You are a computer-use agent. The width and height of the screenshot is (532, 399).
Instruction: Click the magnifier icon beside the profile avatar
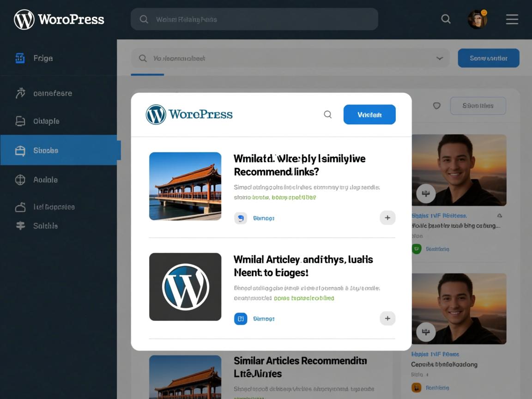point(446,19)
